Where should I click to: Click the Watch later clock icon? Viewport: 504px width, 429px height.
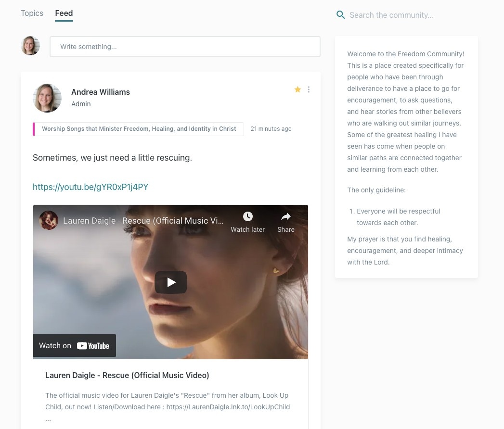247,216
